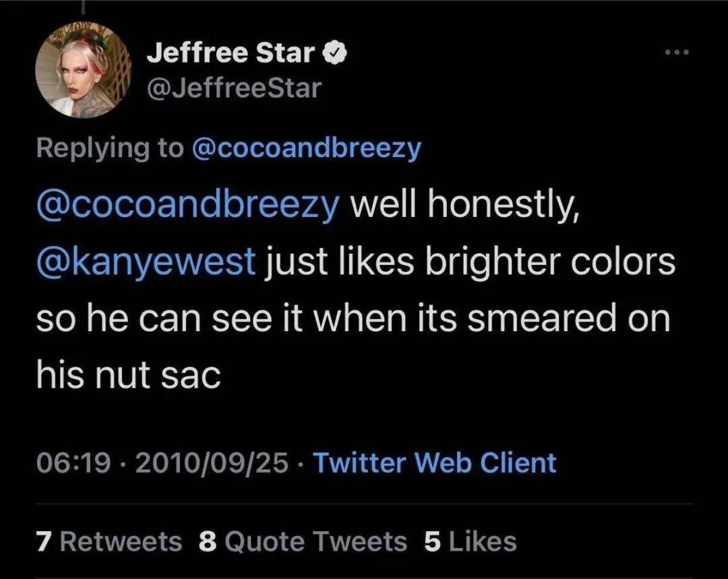View the 7 Retweets list
728x579 pixels.
pyautogui.click(x=109, y=541)
